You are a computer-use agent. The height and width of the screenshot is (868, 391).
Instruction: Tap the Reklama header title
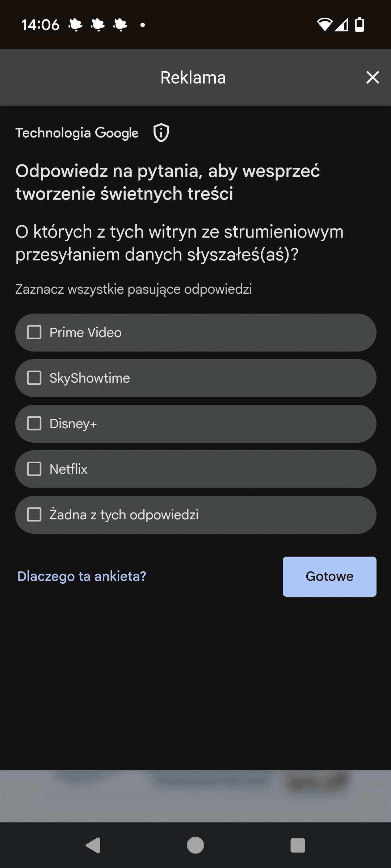pyautogui.click(x=193, y=77)
